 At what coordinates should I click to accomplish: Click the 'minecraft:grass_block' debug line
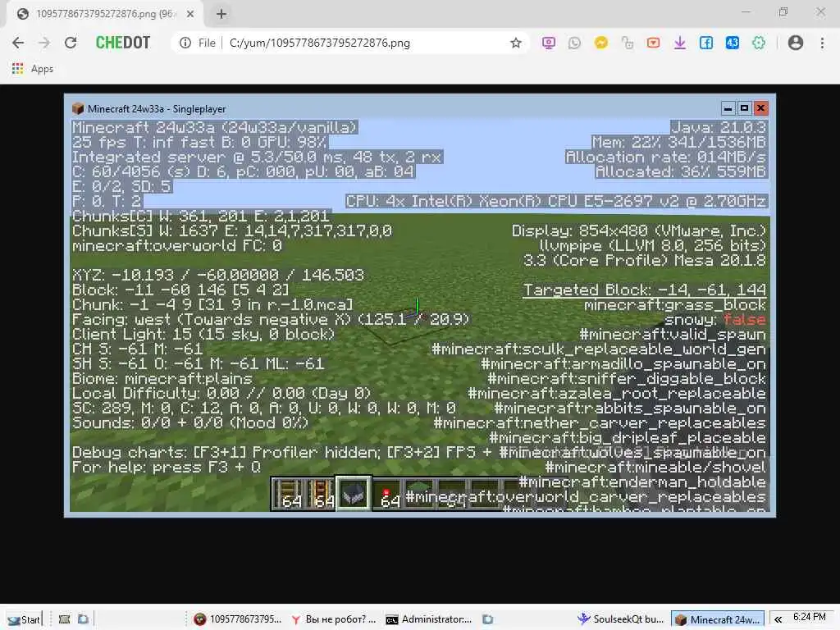click(675, 305)
